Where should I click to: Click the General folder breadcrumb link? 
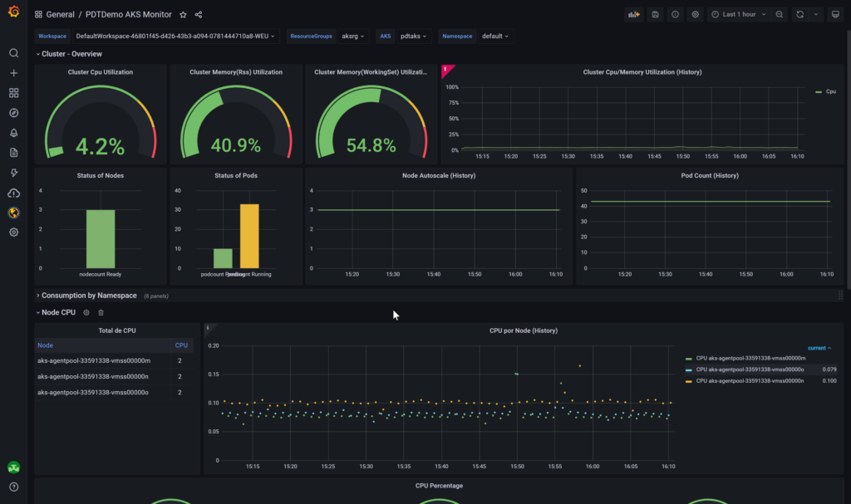[61, 14]
